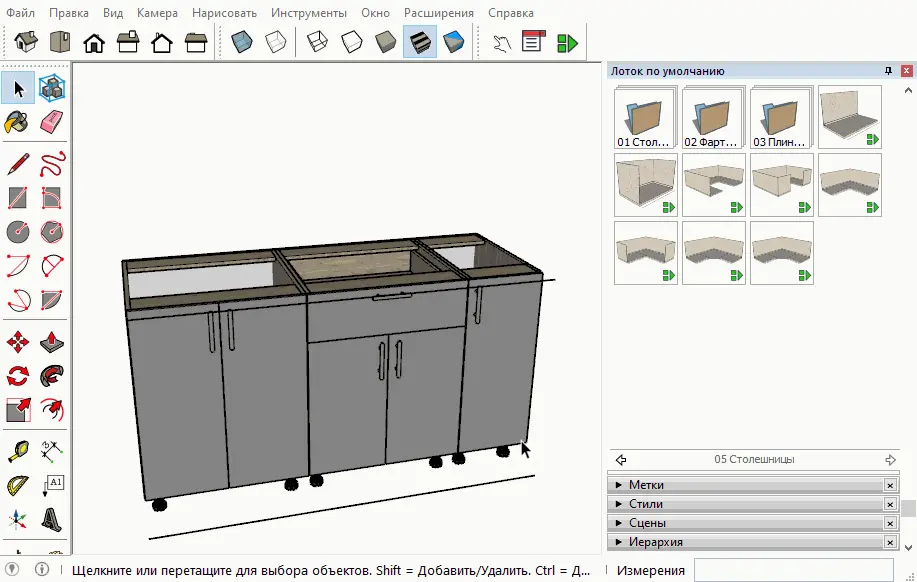Switch to Iso view house icon
Image resolution: width=917 pixels, height=582 pixels.
click(x=26, y=42)
